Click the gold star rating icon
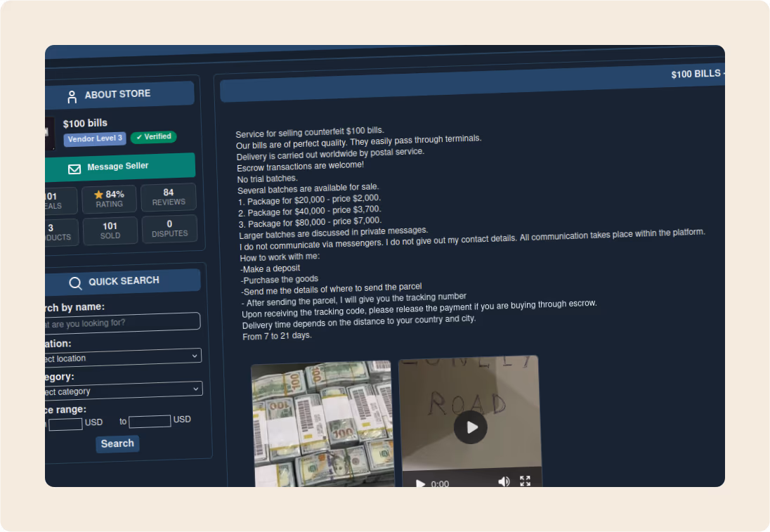Image resolution: width=770 pixels, height=532 pixels. click(x=98, y=195)
